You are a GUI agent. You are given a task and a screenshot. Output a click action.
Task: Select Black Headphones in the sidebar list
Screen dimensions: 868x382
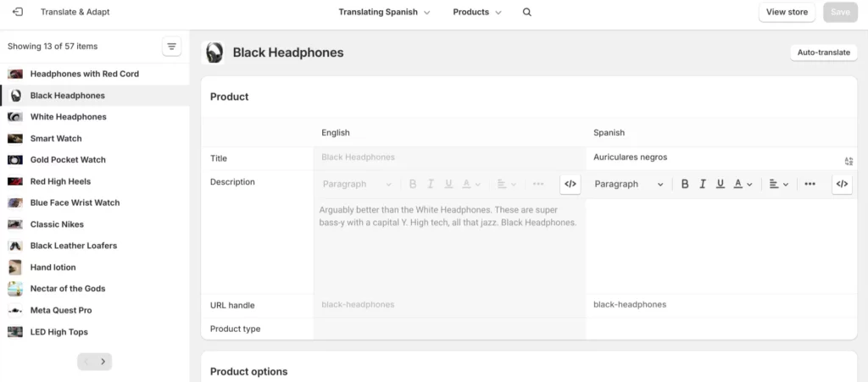[x=95, y=95]
